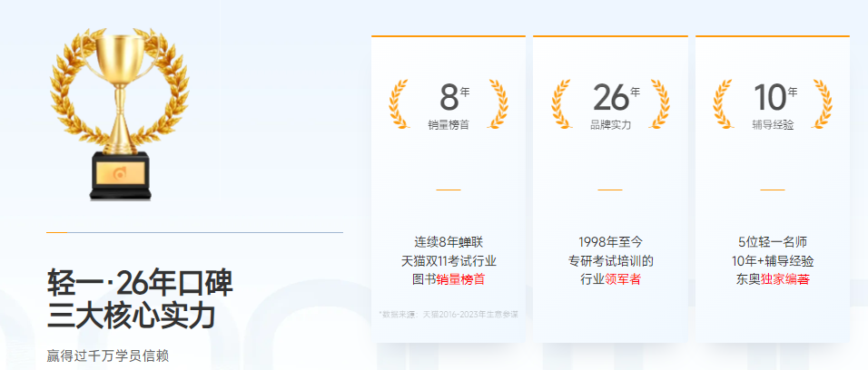
Task: Click the red 独家编著 highlighted text
Action: point(784,279)
